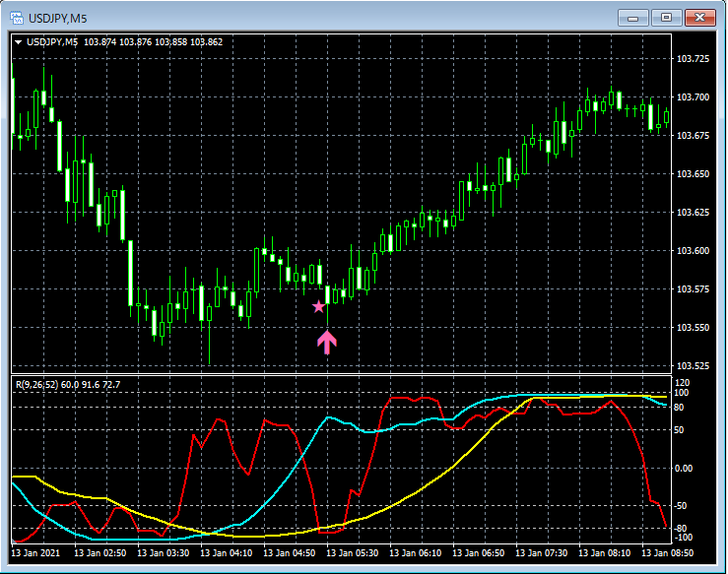Image resolution: width=728 pixels, height=574 pixels.
Task: Select the pink star marker on chart
Action: (318, 307)
